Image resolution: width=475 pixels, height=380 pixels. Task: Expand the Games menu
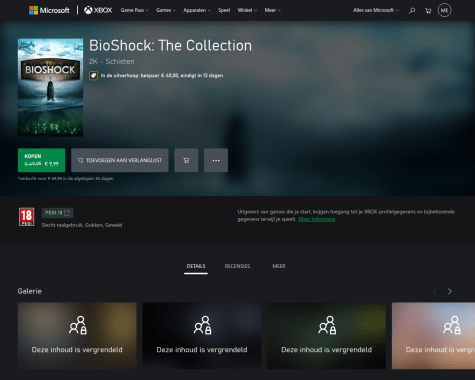pyautogui.click(x=166, y=10)
